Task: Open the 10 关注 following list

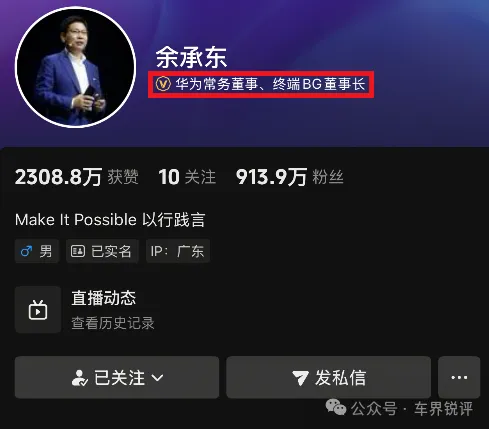Action: click(187, 177)
